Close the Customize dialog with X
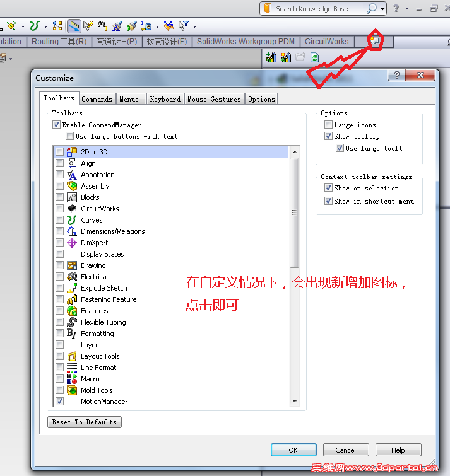 420,75
